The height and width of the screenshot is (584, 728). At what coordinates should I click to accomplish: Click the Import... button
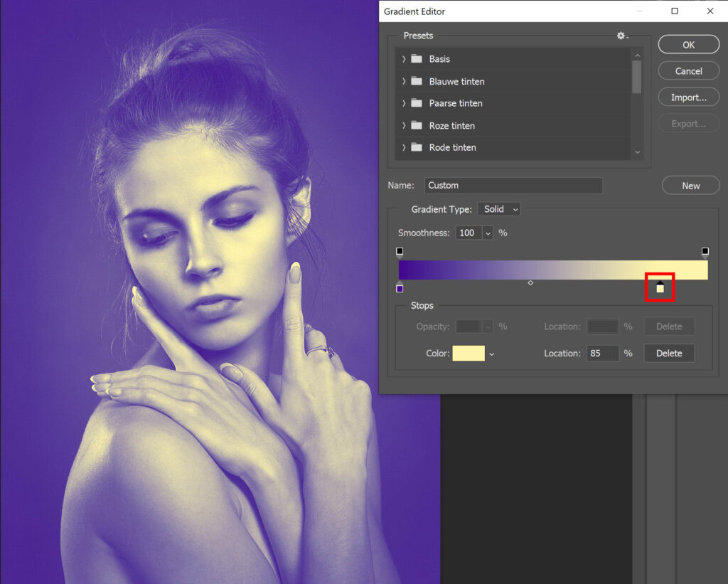[688, 97]
